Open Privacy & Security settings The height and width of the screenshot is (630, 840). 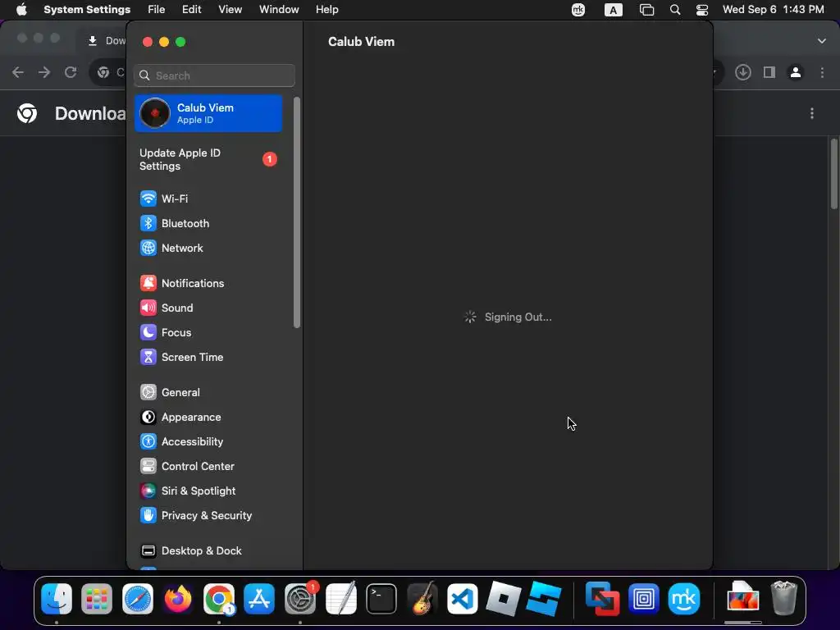208,516
